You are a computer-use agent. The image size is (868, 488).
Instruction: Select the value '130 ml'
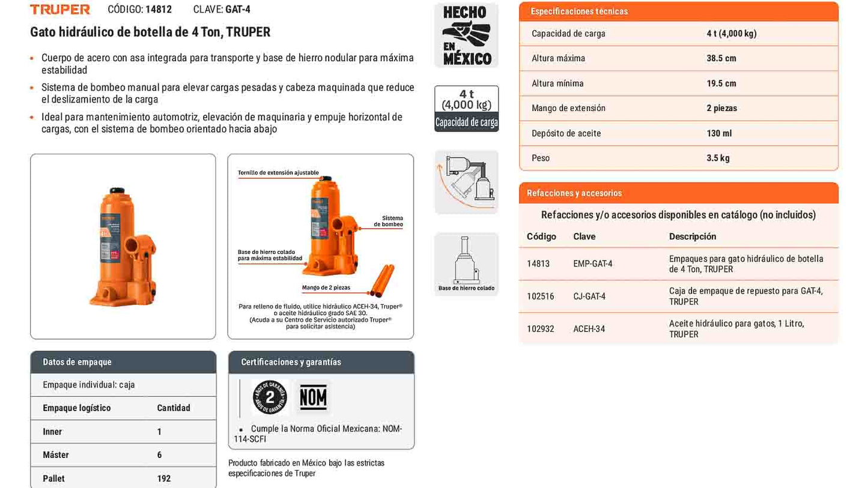coord(720,133)
